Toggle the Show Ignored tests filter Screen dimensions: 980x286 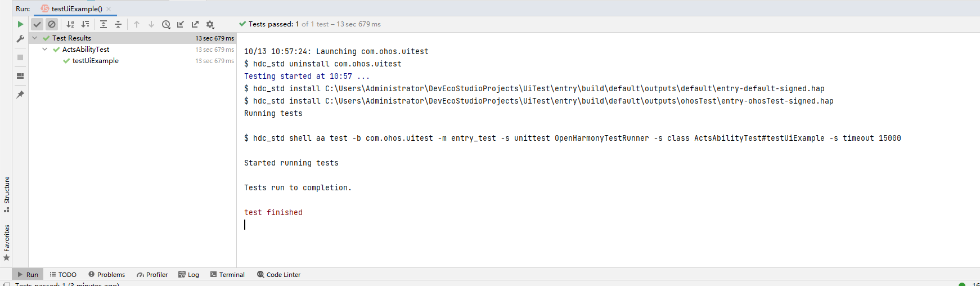click(x=52, y=24)
